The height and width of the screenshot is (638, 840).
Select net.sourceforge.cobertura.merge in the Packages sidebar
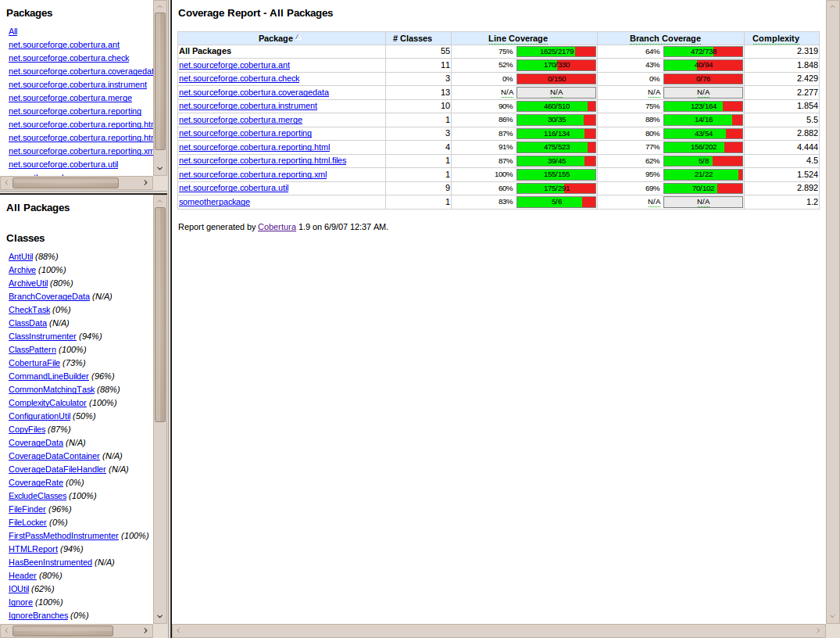tap(70, 98)
